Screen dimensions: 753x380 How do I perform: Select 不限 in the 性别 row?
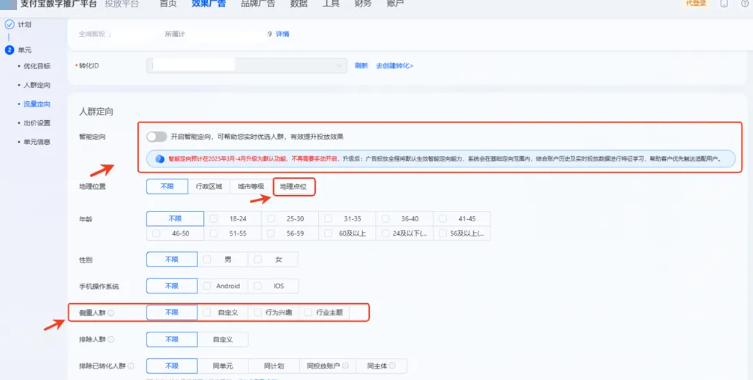172,259
